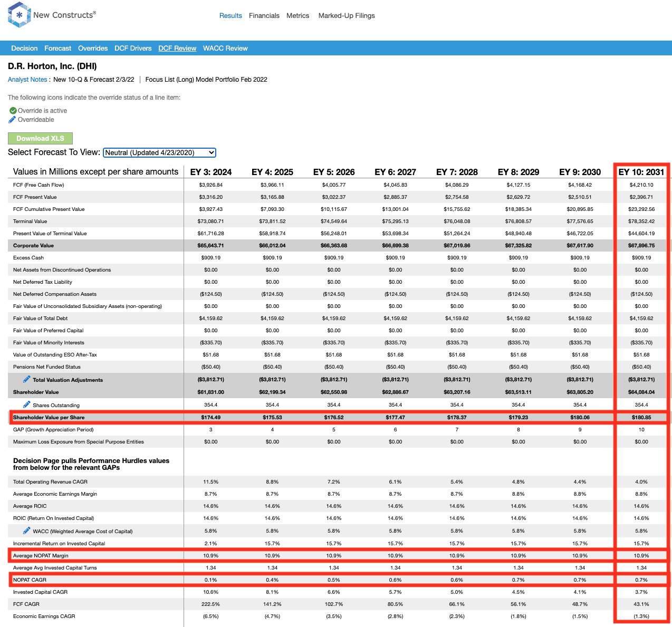Click pencil icon beside WACC row
This screenshot has height=627, width=672.
27,530
